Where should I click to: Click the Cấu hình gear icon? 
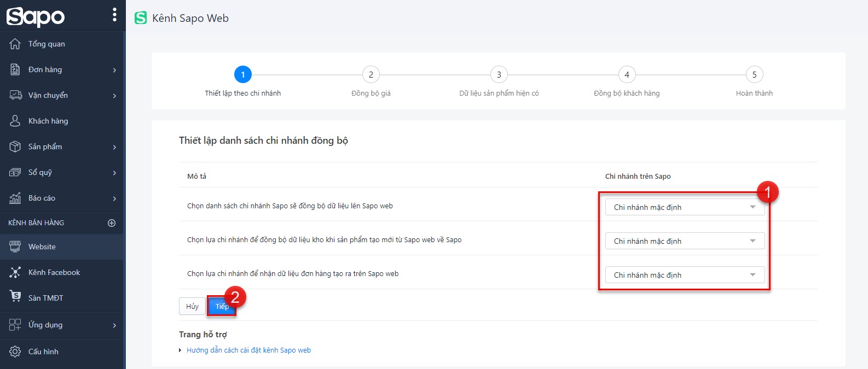[x=15, y=352]
